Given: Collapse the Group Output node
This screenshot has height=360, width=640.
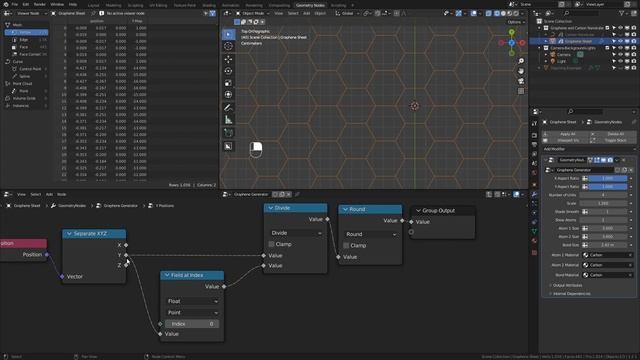Looking at the screenshot, I should [418, 211].
